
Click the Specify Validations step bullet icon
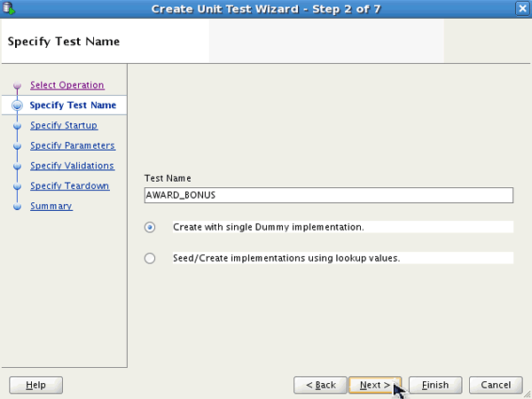click(17, 167)
